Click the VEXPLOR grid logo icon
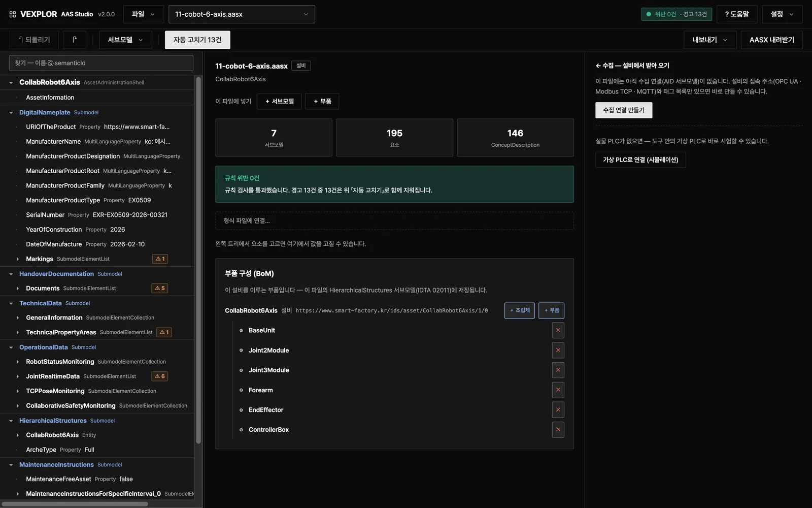Image resolution: width=812 pixels, height=508 pixels. tap(13, 14)
